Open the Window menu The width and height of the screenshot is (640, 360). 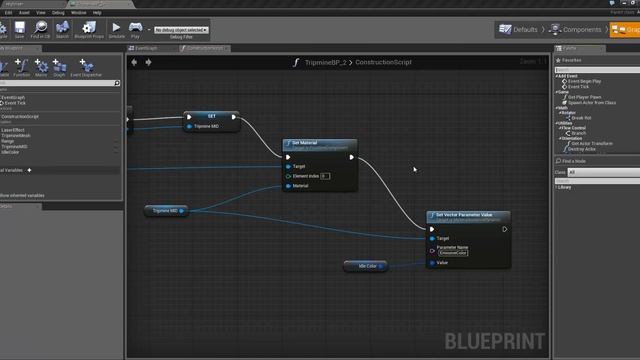[78, 13]
